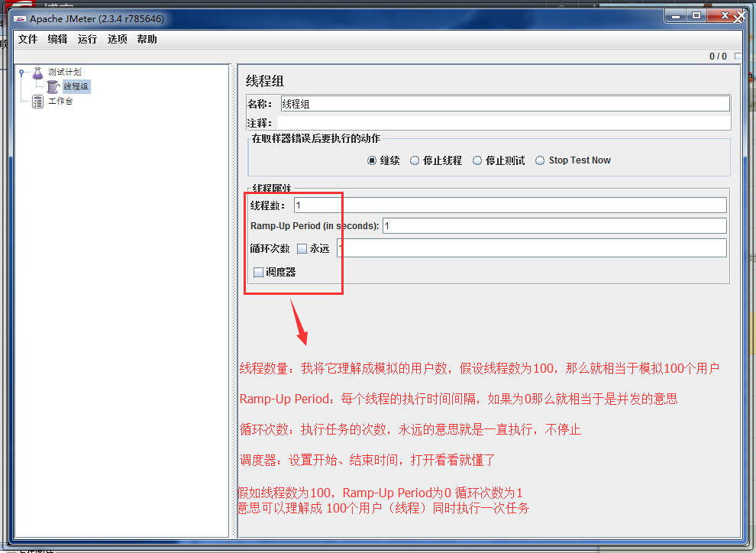Minimize the Apache JMeter window
The image size is (756, 553).
[x=676, y=16]
